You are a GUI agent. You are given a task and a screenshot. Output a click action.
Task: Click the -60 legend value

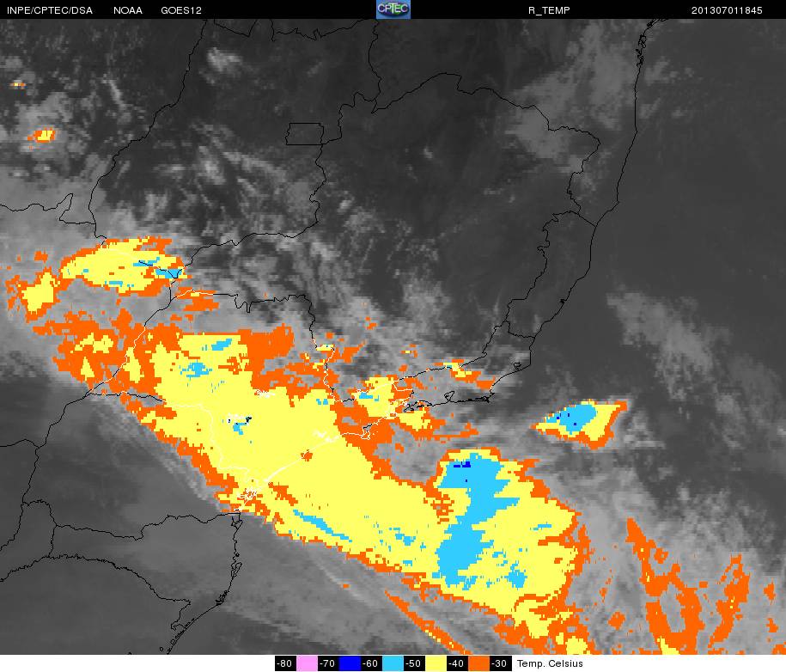(x=371, y=663)
